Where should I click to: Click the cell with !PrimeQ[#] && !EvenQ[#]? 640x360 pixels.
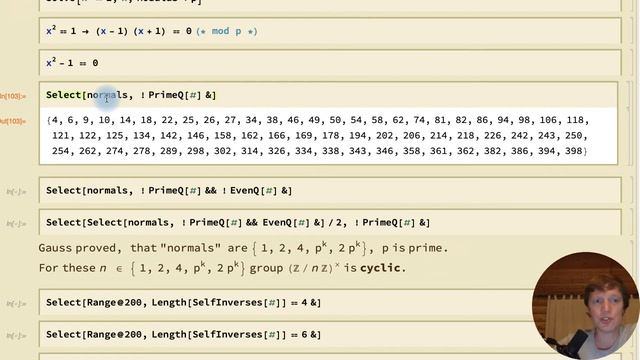[330, 190]
